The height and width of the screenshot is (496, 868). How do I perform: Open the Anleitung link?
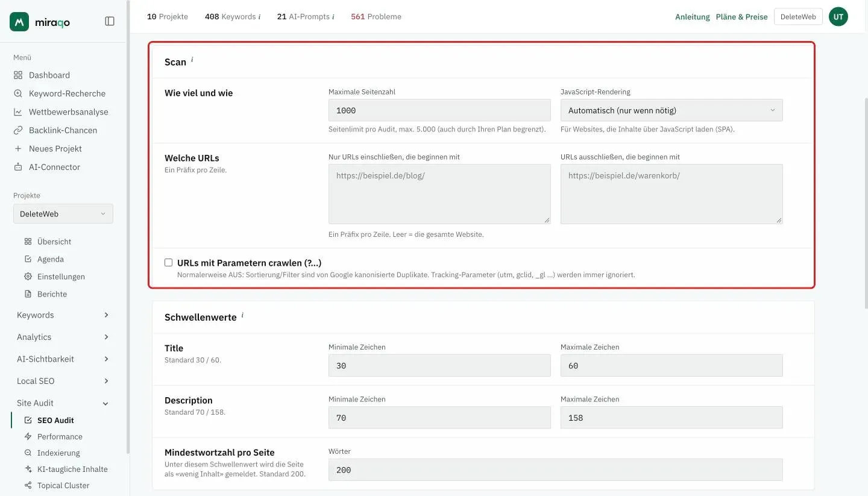(692, 17)
